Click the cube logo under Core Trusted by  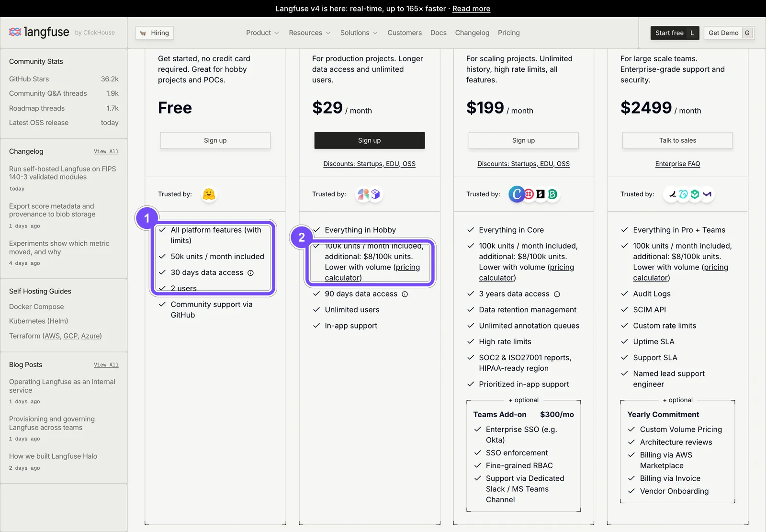(x=375, y=194)
